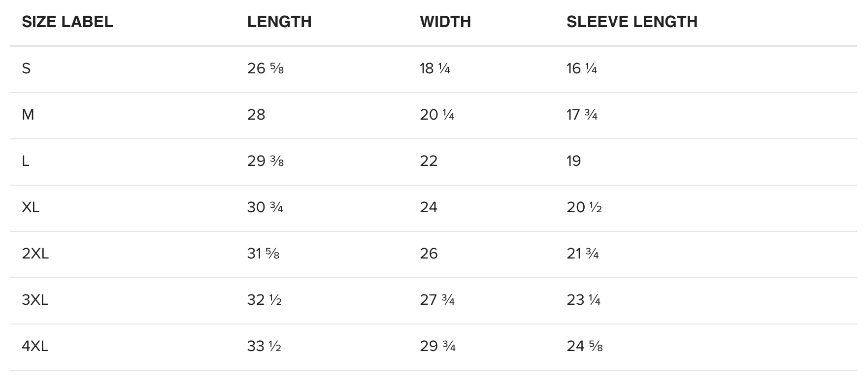
Task: Select the S size row label
Action: coord(26,68)
